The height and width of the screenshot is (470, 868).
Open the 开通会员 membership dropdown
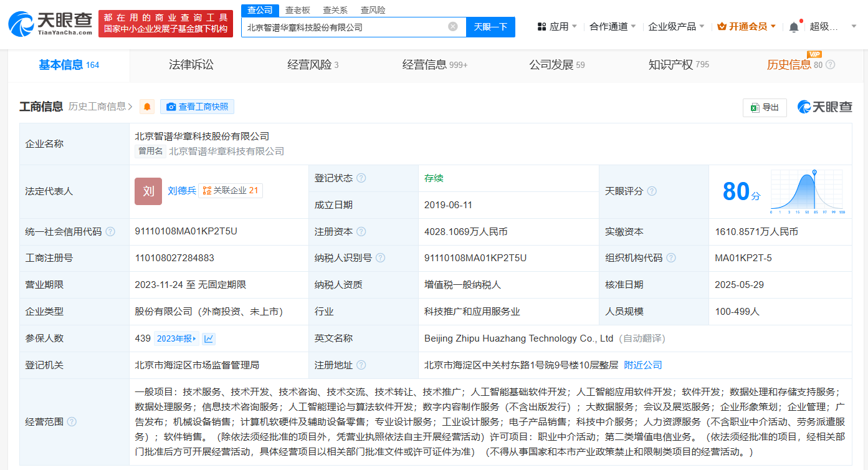tap(746, 27)
